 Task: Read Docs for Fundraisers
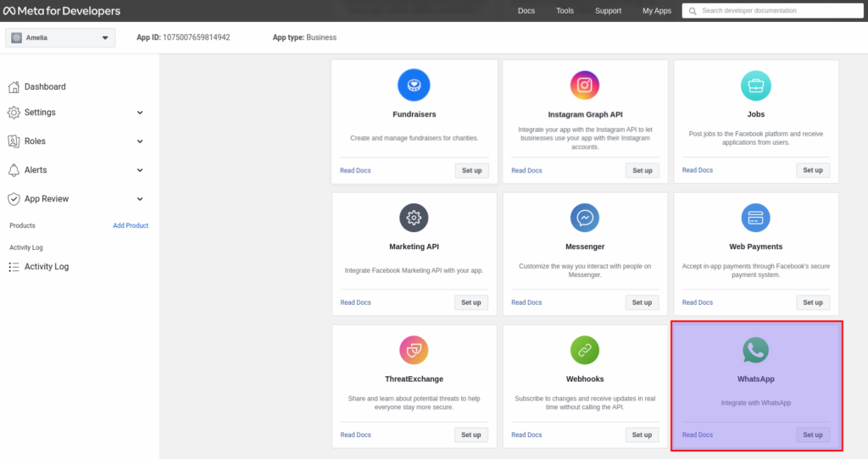[355, 170]
